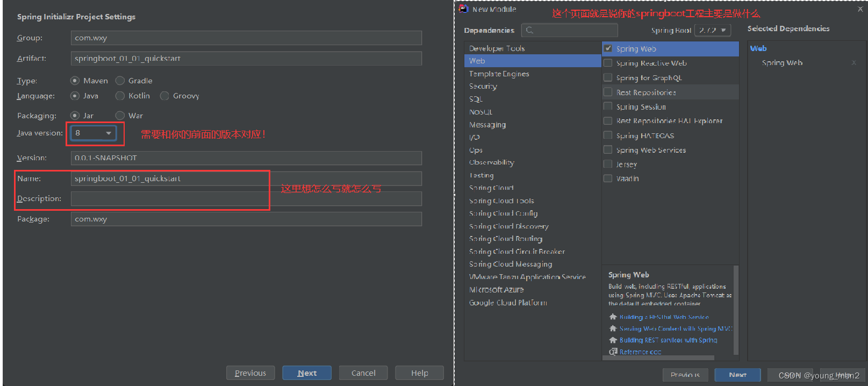Click the search magnifier icon in Dependencies

click(x=529, y=30)
